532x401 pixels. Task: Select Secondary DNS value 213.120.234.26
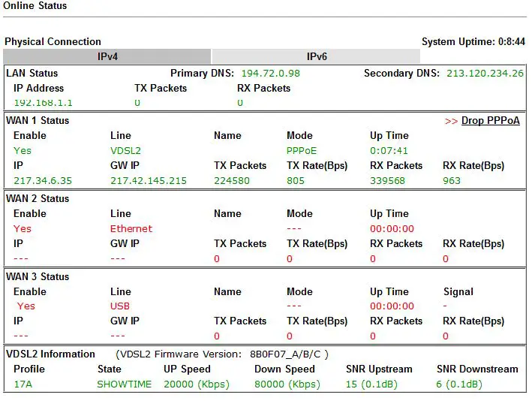[485, 74]
